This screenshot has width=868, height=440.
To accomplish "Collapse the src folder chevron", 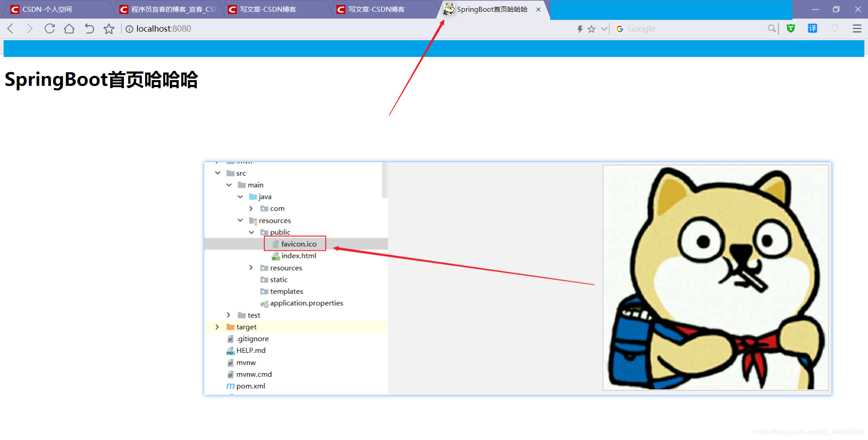I will (218, 173).
